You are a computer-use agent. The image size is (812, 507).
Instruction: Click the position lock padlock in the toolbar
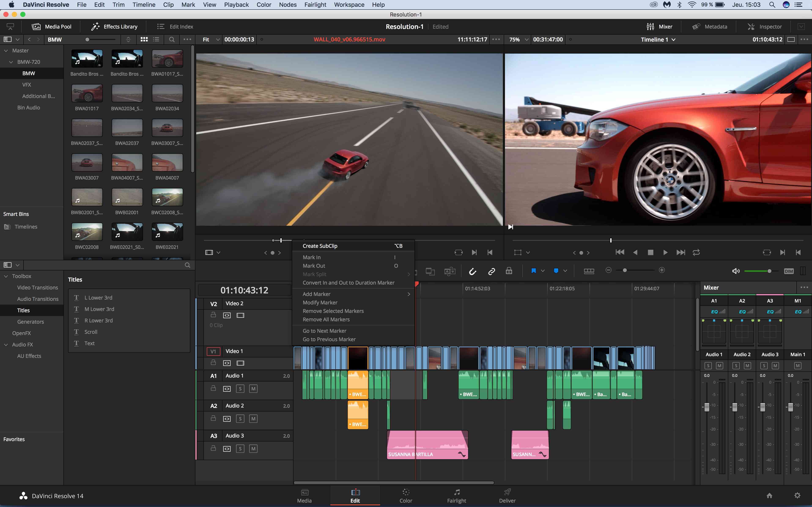pos(509,271)
